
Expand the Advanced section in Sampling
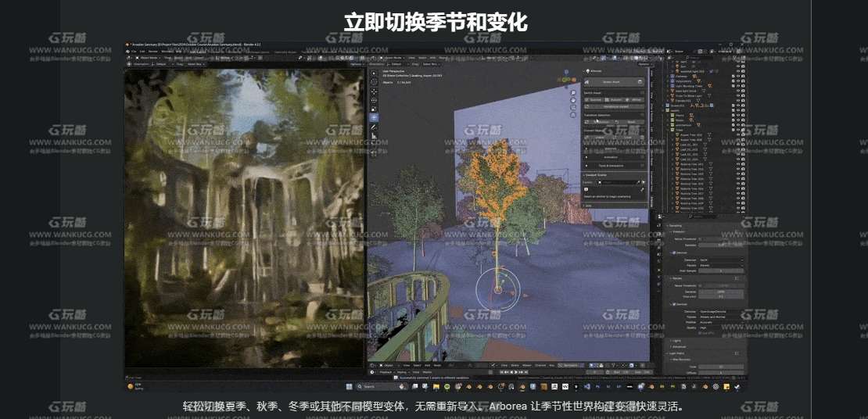coord(679,347)
